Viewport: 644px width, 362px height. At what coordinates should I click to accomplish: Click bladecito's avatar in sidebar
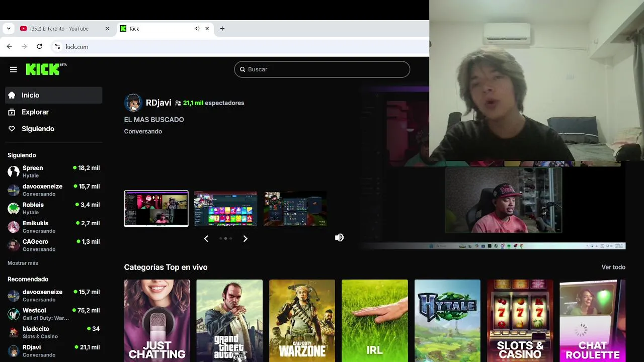14,332
